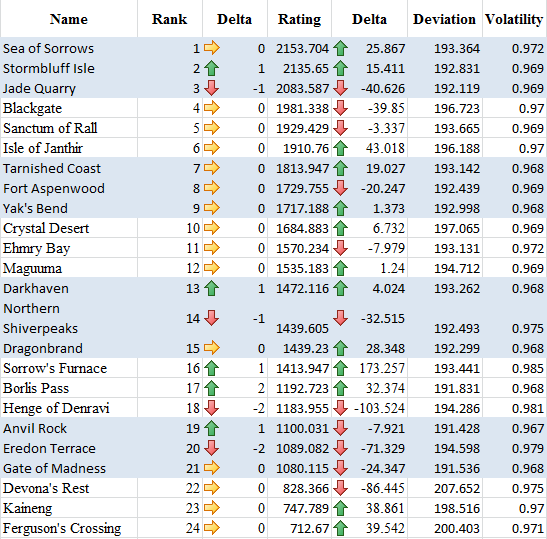This screenshot has width=547, height=539.
Task: Select the Volatility column header
Action: [514, 20]
